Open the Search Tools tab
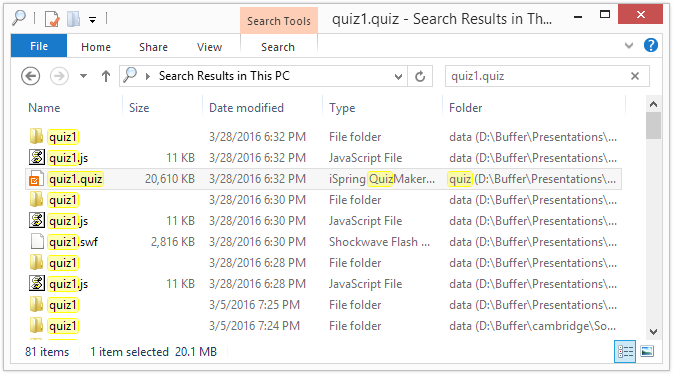 279,21
